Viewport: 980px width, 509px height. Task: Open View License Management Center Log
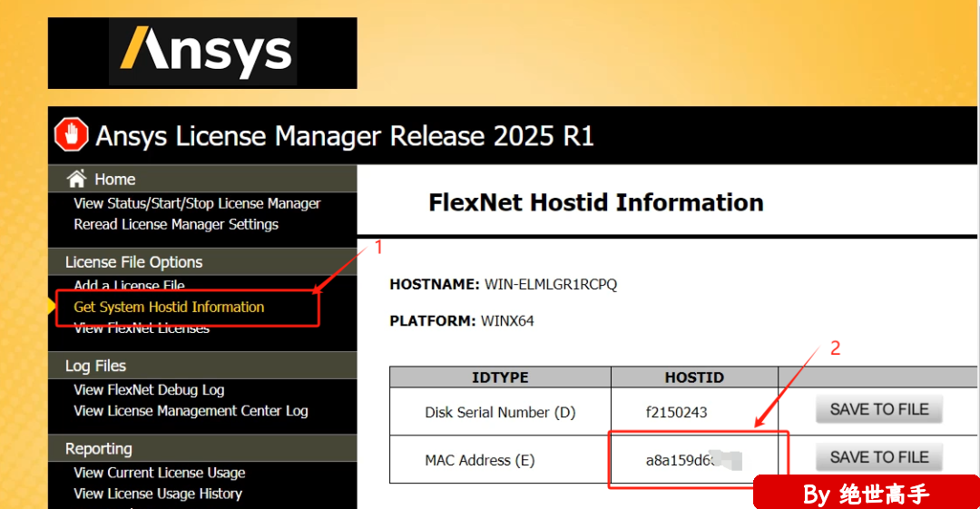[x=191, y=411]
